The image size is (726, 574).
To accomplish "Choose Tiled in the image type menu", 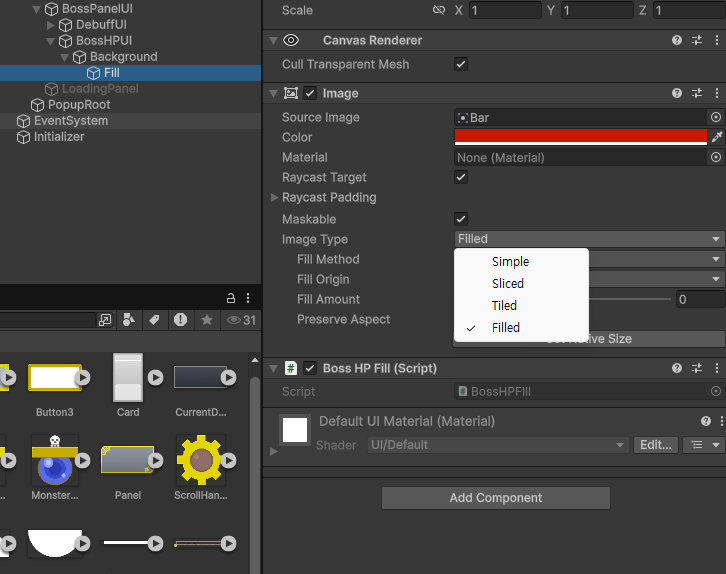I will [x=504, y=306].
